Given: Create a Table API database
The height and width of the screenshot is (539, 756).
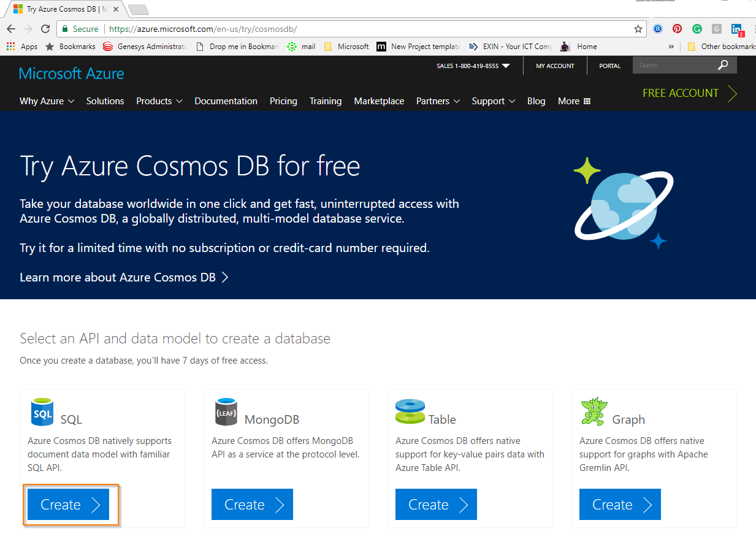Looking at the screenshot, I should click(x=436, y=504).
